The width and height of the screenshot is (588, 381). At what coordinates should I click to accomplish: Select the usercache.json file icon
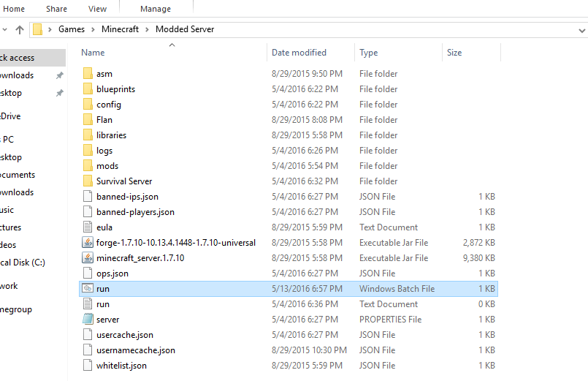pos(88,335)
